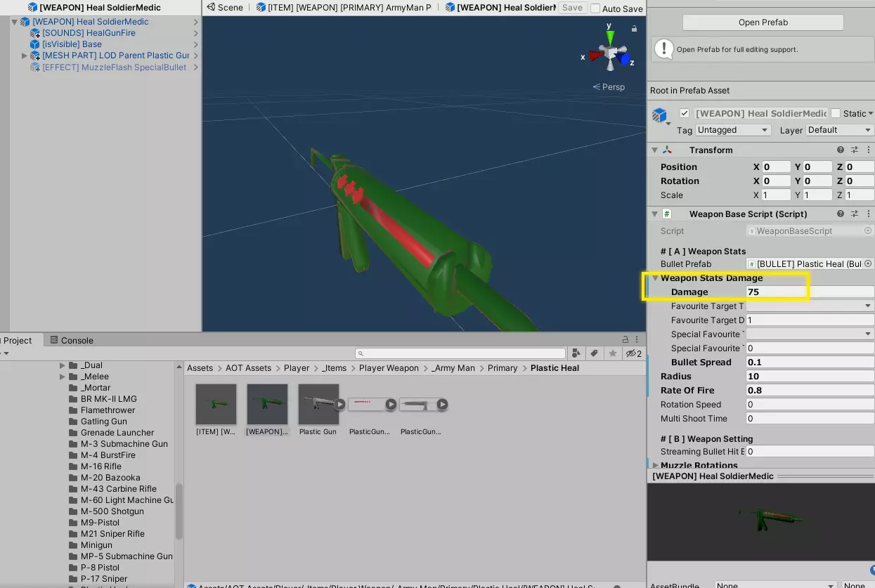The height and width of the screenshot is (588, 875).
Task: Click the Search by Label tag icon
Action: (595, 353)
